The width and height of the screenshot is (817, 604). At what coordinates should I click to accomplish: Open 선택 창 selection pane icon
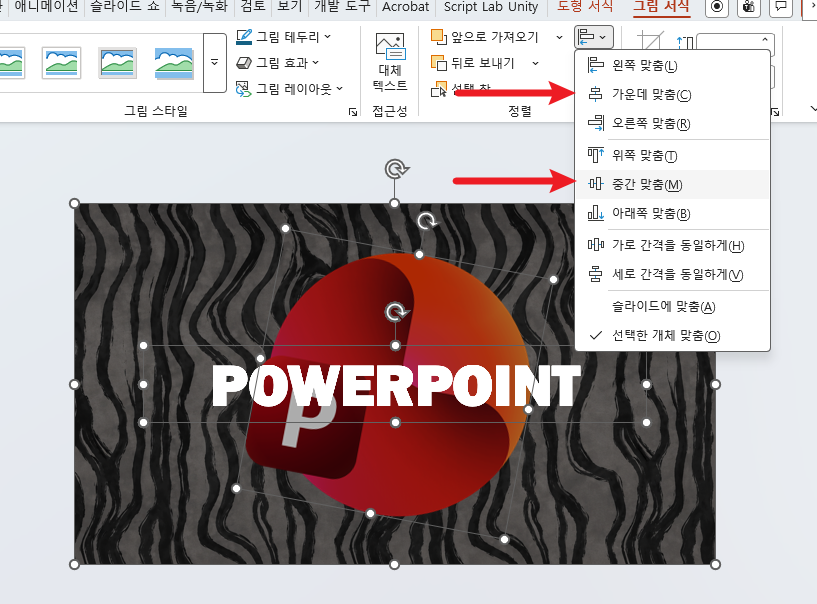click(x=439, y=90)
